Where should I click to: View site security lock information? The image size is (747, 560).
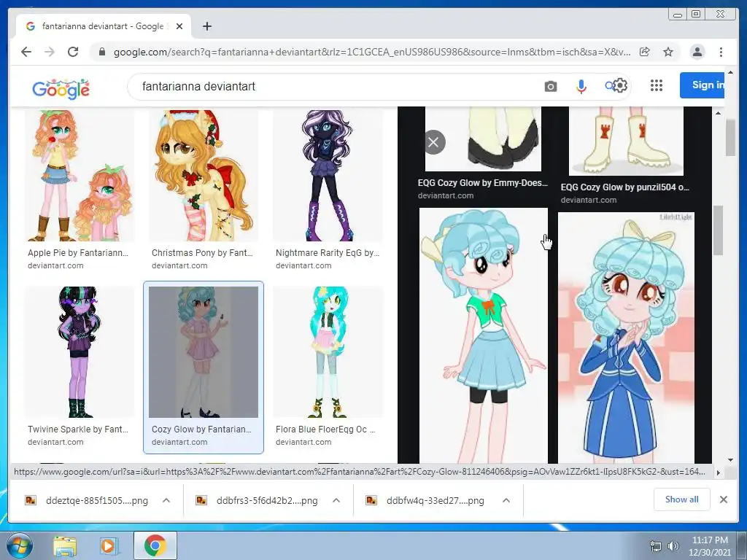(x=101, y=52)
